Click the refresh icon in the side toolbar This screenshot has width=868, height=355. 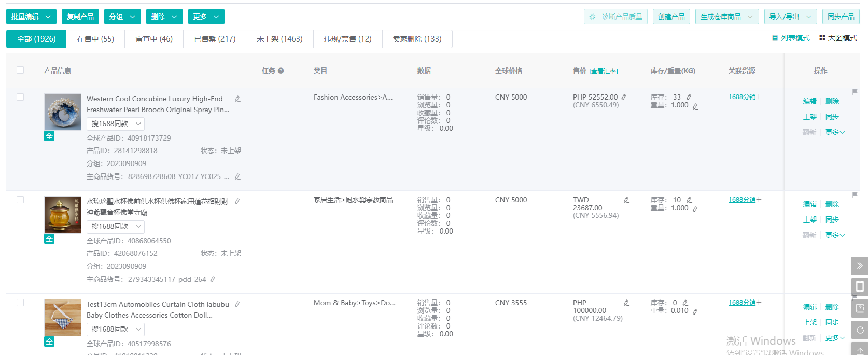click(x=859, y=330)
